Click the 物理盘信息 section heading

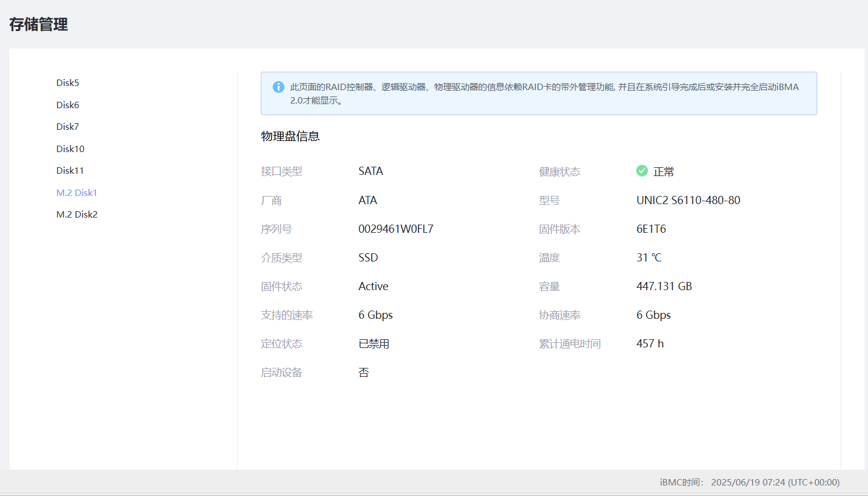click(290, 136)
